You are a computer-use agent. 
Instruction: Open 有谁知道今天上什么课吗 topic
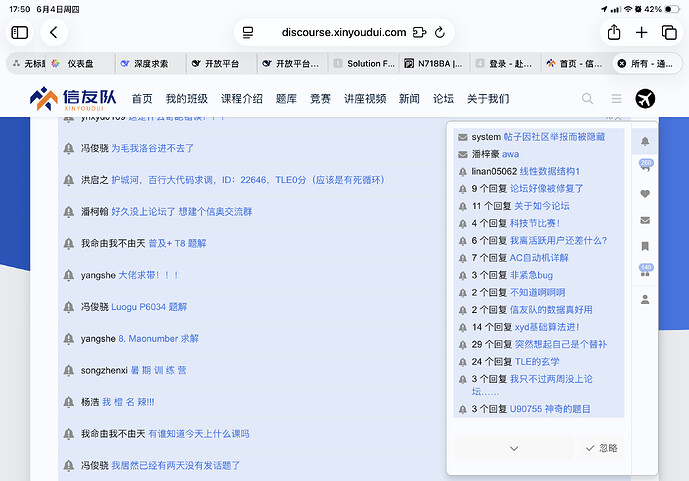pyautogui.click(x=199, y=434)
